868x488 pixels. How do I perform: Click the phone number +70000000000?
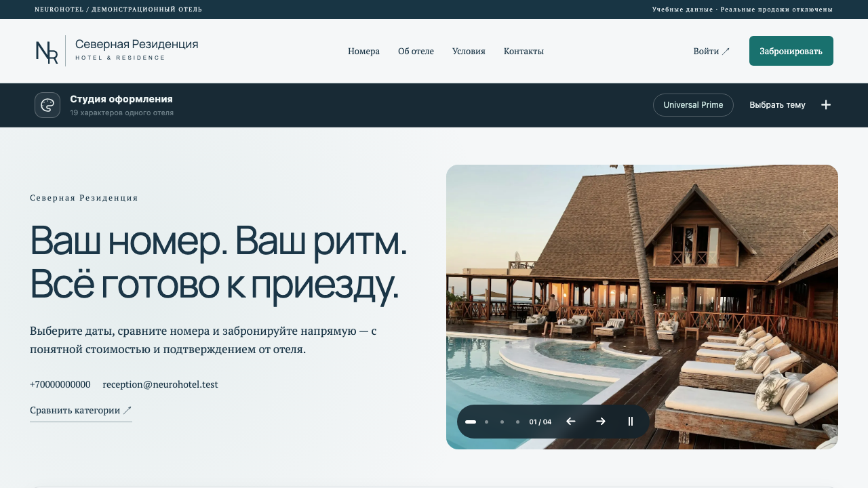pos(60,384)
